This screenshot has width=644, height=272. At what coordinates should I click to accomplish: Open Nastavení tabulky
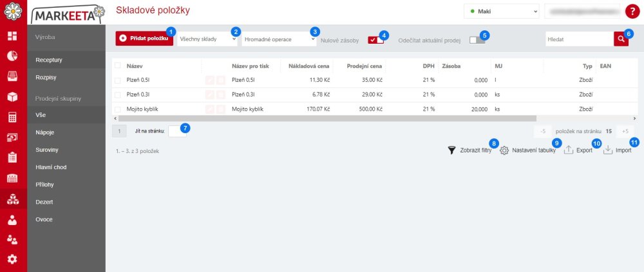point(528,150)
